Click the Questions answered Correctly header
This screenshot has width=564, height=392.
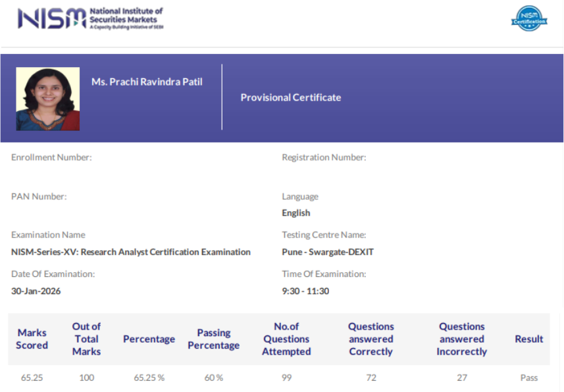point(371,339)
